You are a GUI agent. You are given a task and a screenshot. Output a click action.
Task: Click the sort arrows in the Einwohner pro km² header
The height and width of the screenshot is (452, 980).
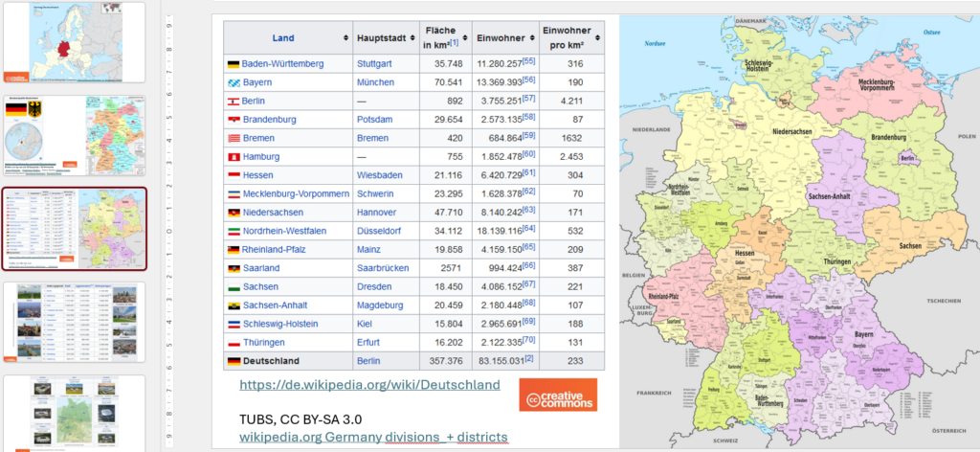tap(598, 38)
